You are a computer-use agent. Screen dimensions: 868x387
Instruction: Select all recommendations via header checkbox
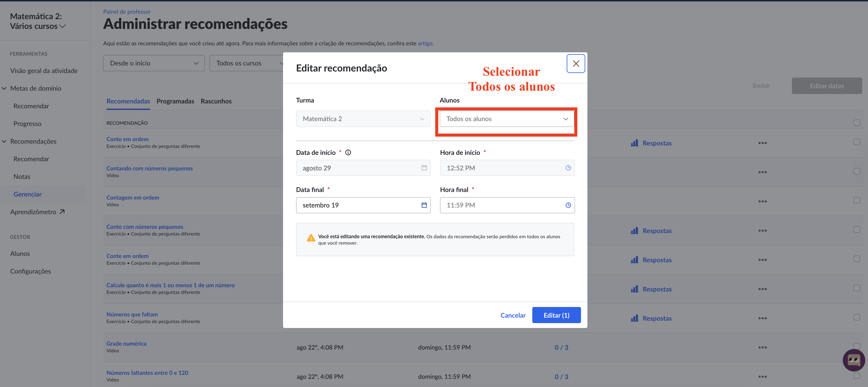(x=856, y=123)
